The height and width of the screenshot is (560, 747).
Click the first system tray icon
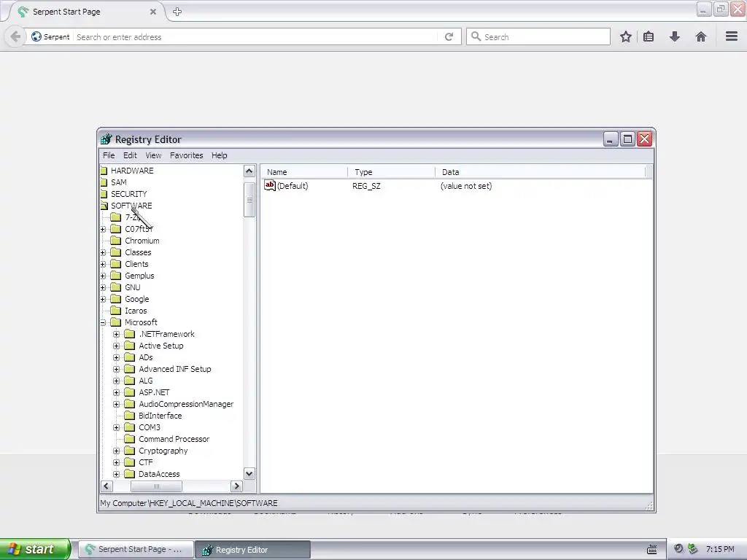click(678, 548)
